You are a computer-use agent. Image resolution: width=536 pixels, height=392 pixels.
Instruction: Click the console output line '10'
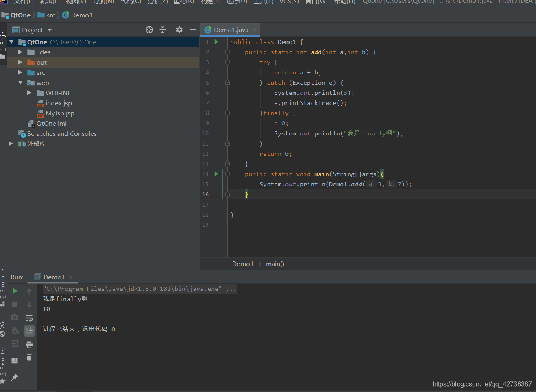pos(46,309)
